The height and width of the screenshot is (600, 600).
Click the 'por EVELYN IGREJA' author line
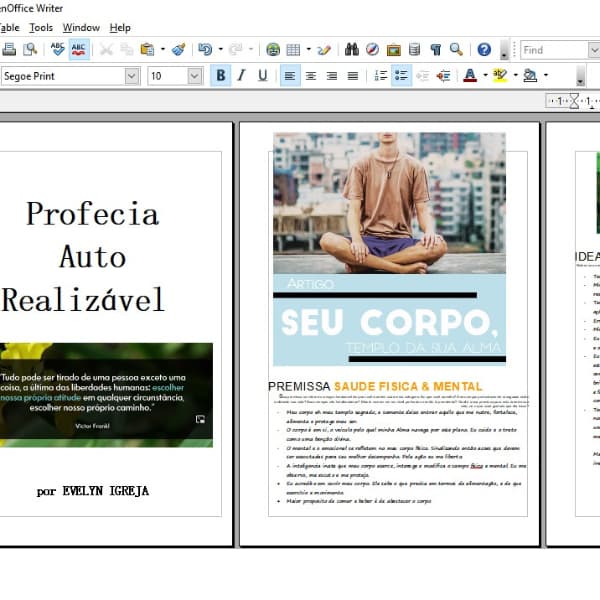click(x=93, y=491)
